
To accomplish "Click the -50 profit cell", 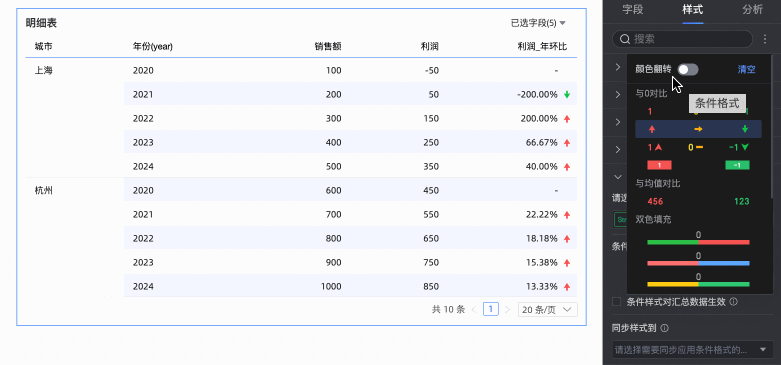I will point(432,70).
